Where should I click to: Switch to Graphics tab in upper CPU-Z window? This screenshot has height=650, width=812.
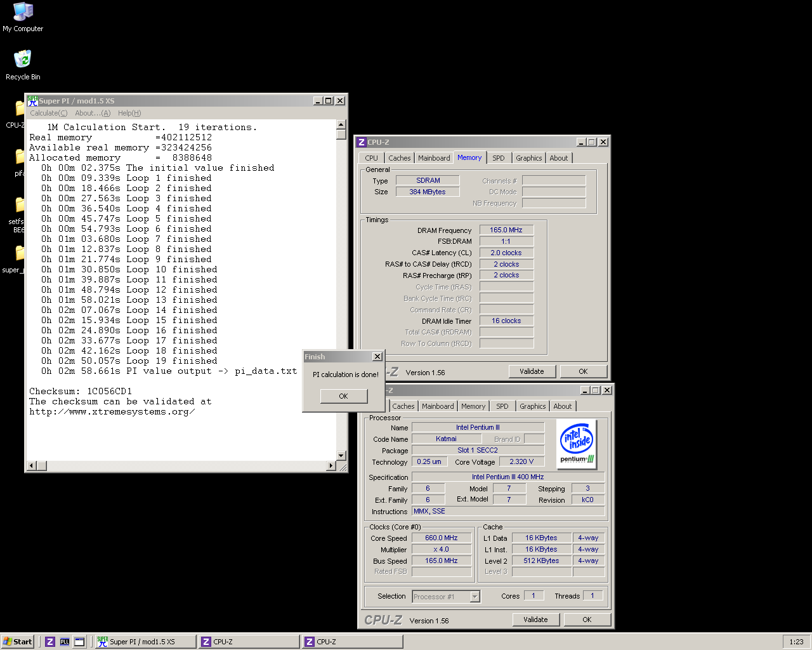[x=529, y=158]
